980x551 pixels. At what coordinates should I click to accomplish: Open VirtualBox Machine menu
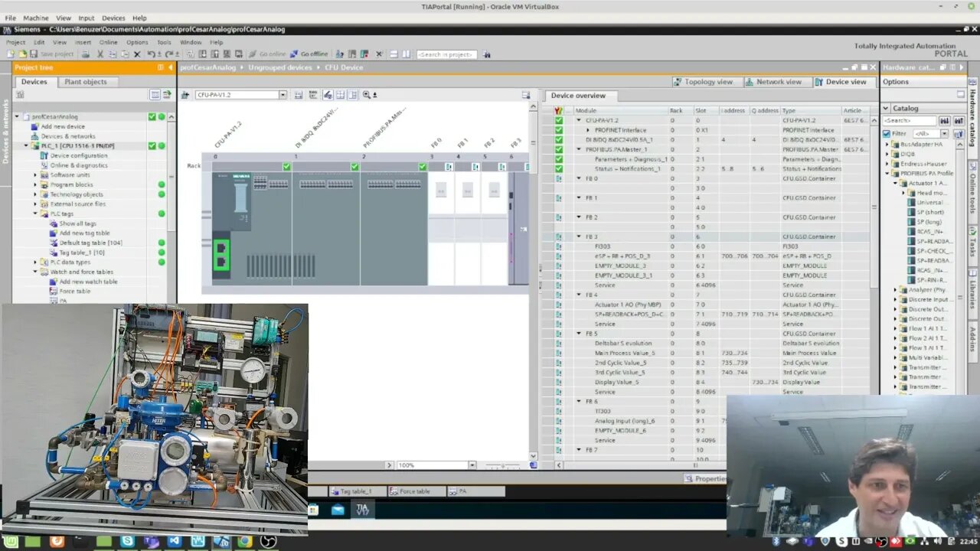35,18
